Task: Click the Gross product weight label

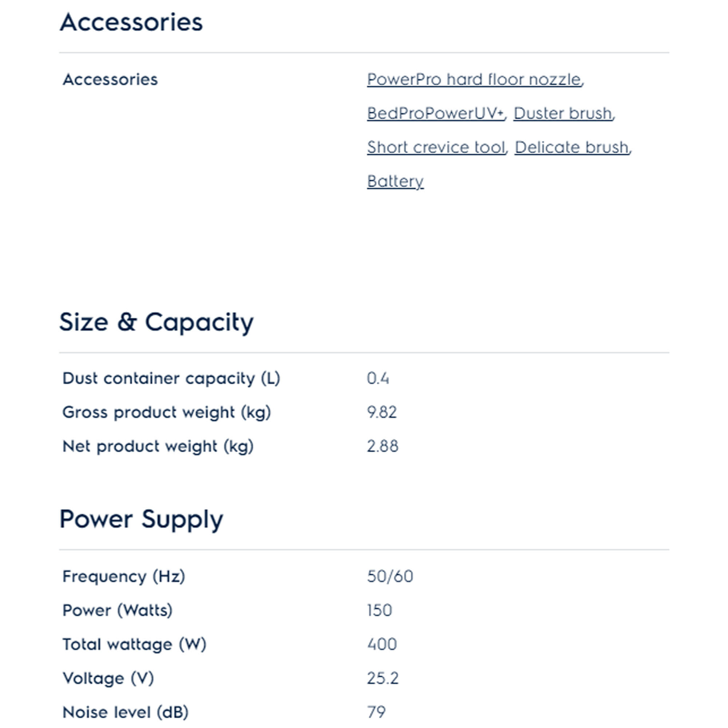Action: [x=167, y=412]
